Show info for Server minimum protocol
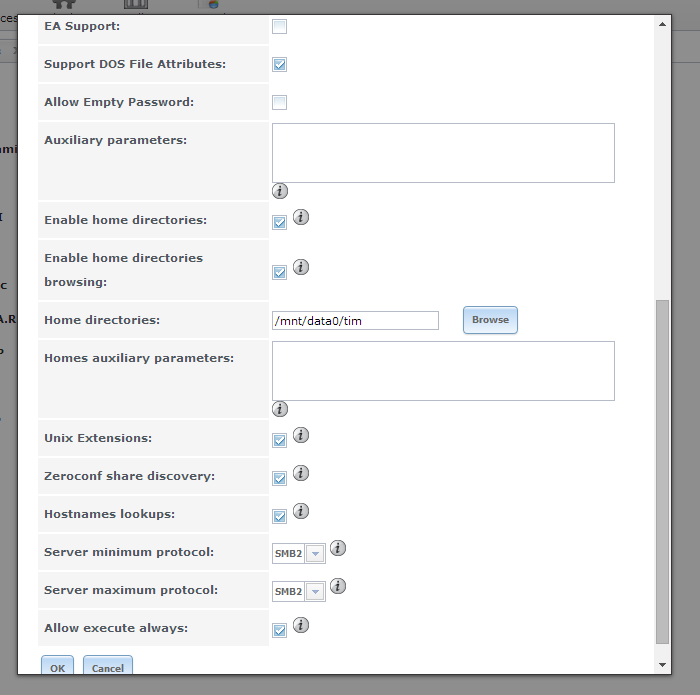 coord(338,548)
